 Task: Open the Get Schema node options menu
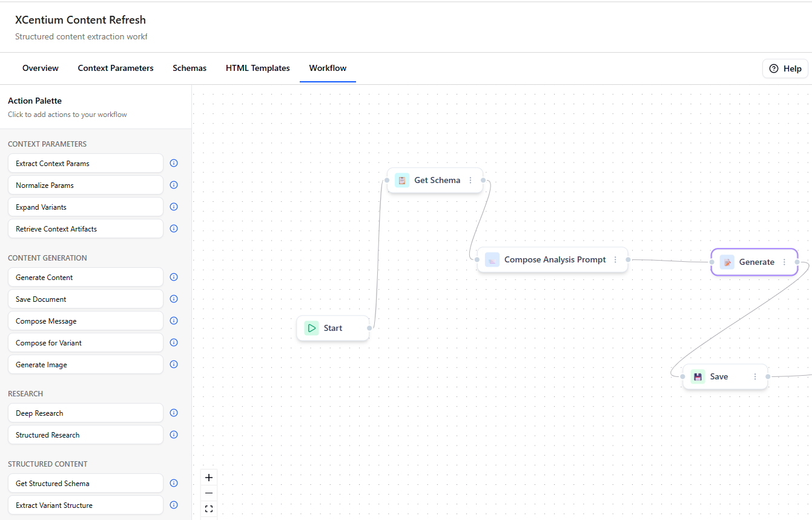(471, 180)
